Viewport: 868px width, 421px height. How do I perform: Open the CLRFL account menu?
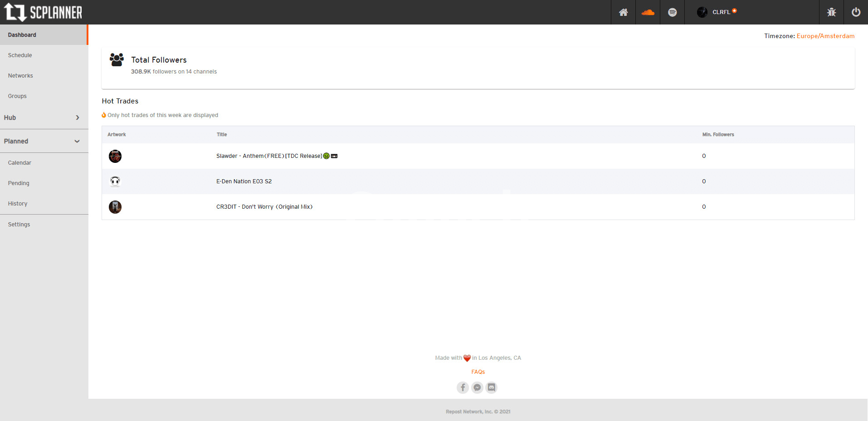(x=717, y=12)
